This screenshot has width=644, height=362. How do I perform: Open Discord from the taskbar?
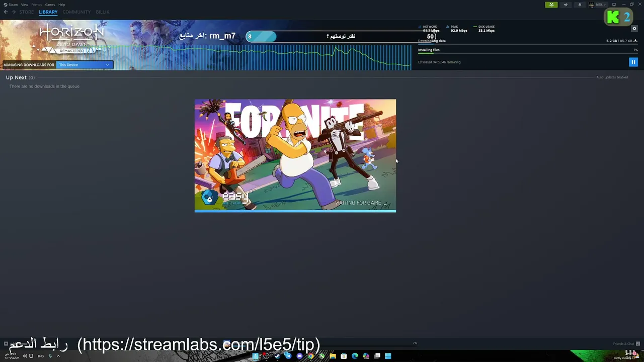[x=299, y=356]
